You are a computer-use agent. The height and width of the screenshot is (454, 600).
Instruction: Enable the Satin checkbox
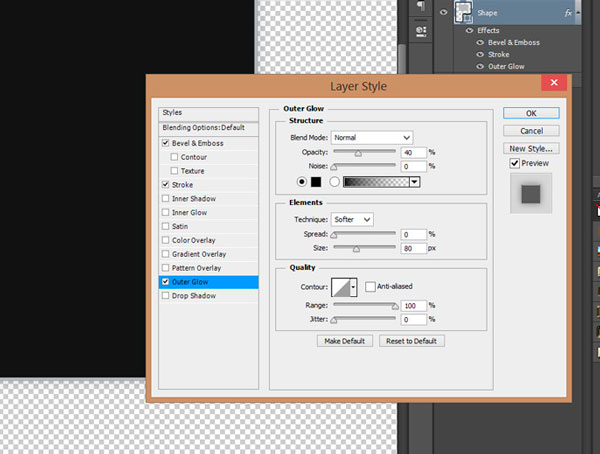(x=165, y=226)
